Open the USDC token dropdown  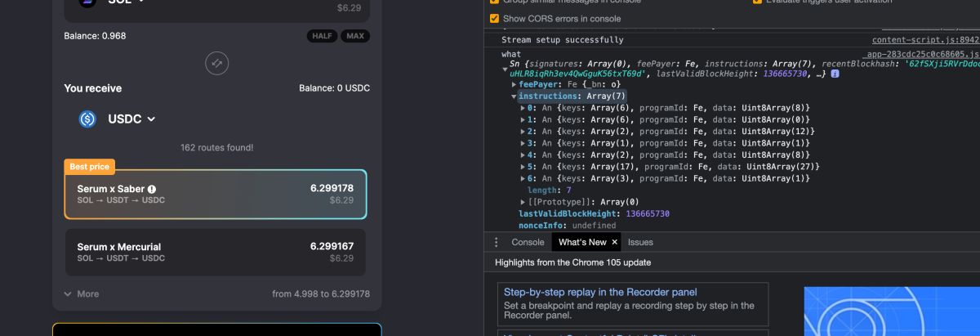(x=131, y=119)
